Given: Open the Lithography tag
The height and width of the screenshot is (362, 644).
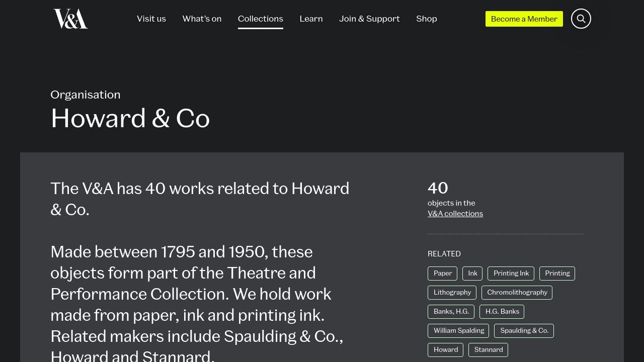Looking at the screenshot, I should pyautogui.click(x=452, y=293).
